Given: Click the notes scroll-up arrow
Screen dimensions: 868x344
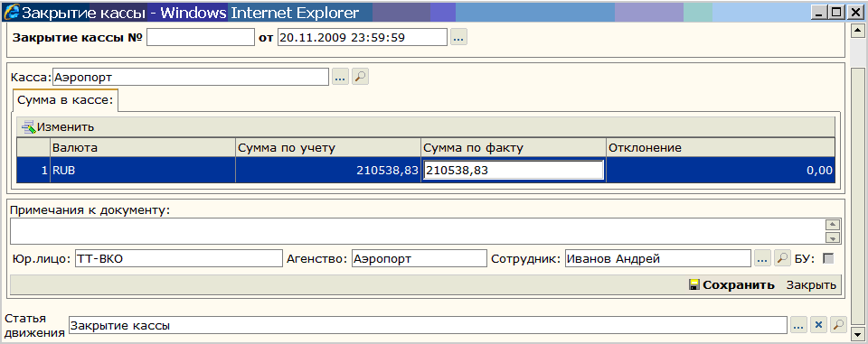Looking at the screenshot, I should click(x=833, y=225).
